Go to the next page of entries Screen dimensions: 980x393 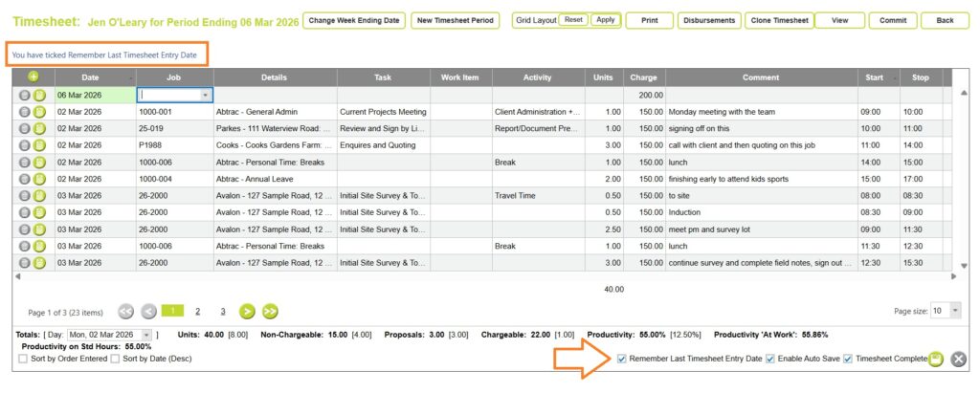pyautogui.click(x=247, y=311)
